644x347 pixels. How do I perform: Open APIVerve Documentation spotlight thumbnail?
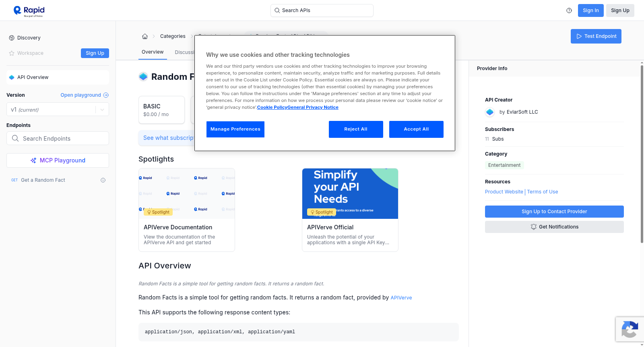point(187,193)
